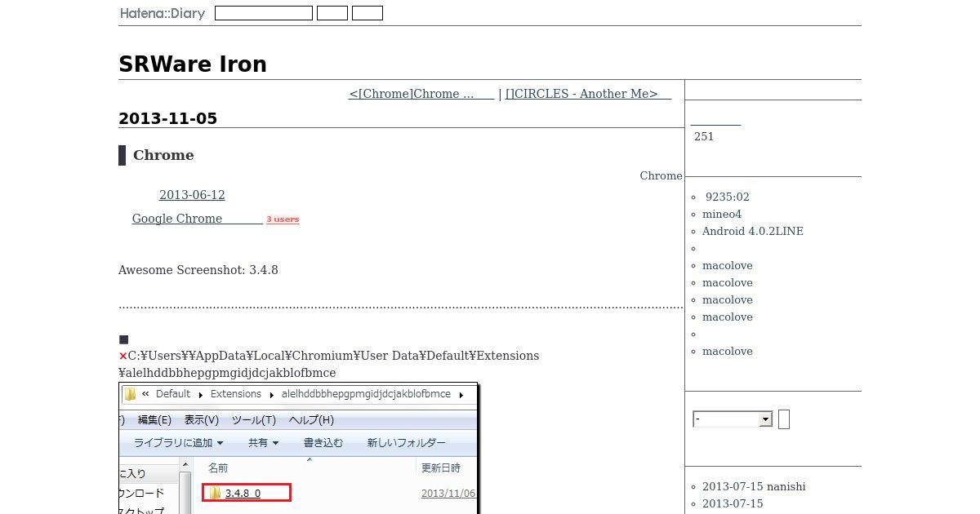Click the path text alelhddbbhepgpmgidjdcjakblofbmce below the red X

[227, 373]
